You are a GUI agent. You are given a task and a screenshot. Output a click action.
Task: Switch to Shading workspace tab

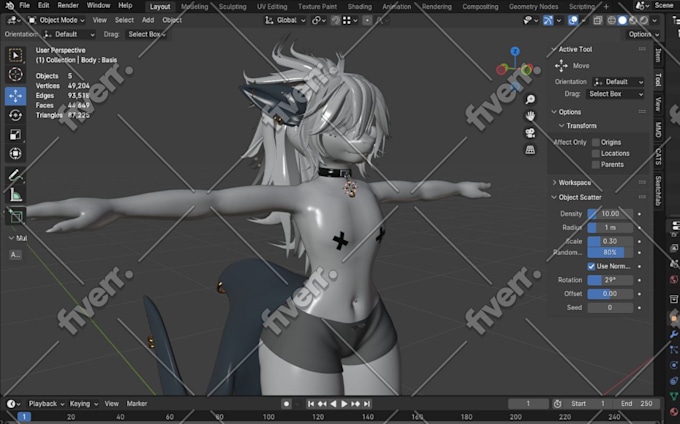(360, 7)
